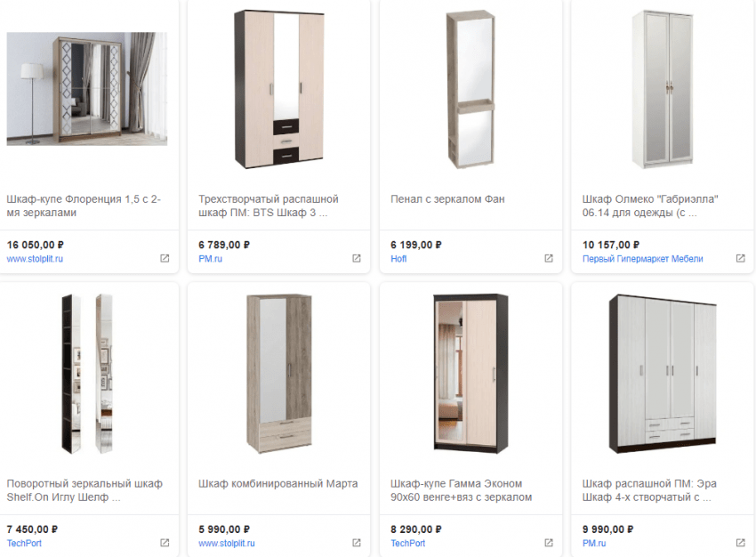Open external link icon on PM.ru Трехстворчатый шкаф card
Viewport: 756px width, 557px height.
pyautogui.click(x=357, y=259)
